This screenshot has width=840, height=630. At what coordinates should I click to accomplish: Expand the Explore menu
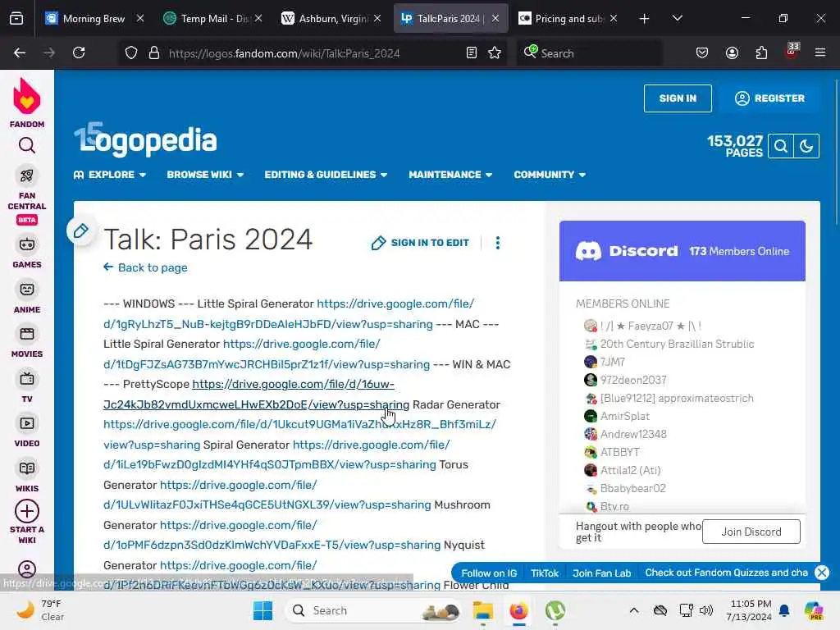tap(110, 175)
